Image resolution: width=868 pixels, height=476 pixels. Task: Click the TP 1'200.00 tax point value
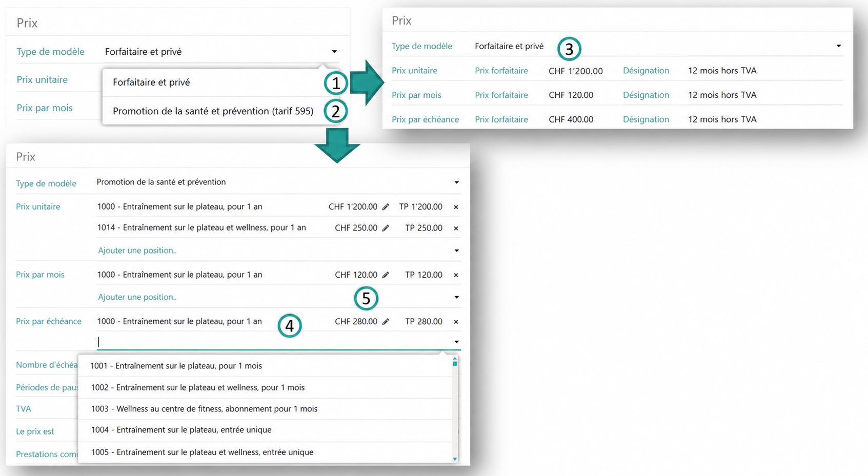[421, 207]
